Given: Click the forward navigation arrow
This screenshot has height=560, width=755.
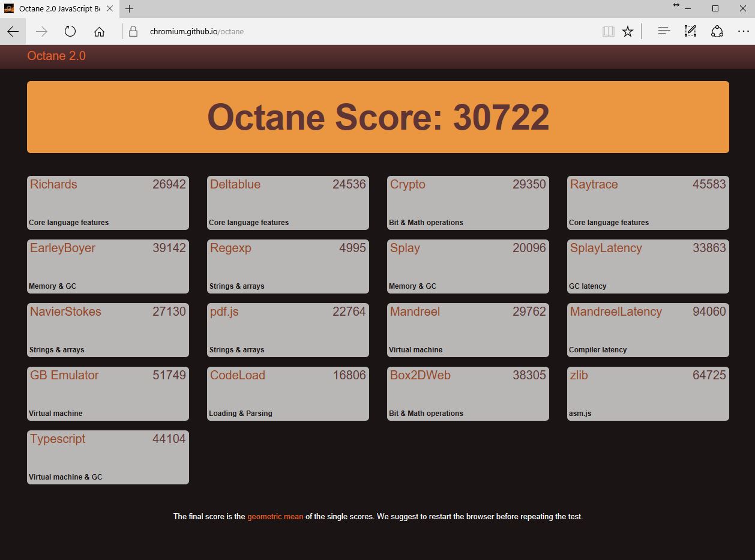Looking at the screenshot, I should pyautogui.click(x=41, y=31).
